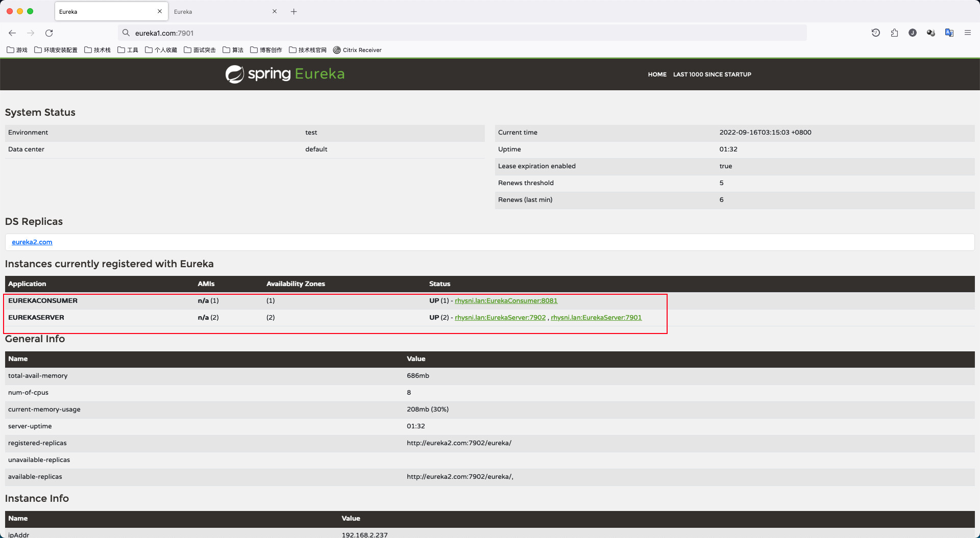This screenshot has width=980, height=538.
Task: Select the EUREKASERVER application name
Action: (36, 318)
